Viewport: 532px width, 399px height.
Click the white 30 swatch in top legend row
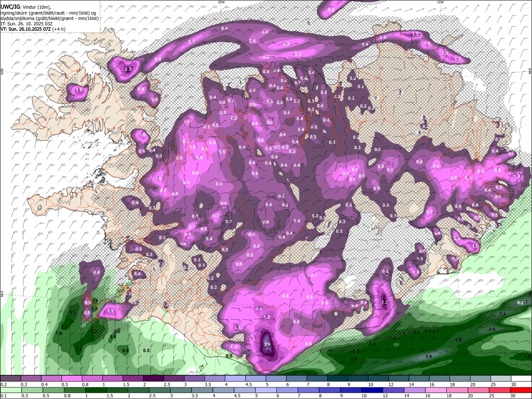pos(522,379)
